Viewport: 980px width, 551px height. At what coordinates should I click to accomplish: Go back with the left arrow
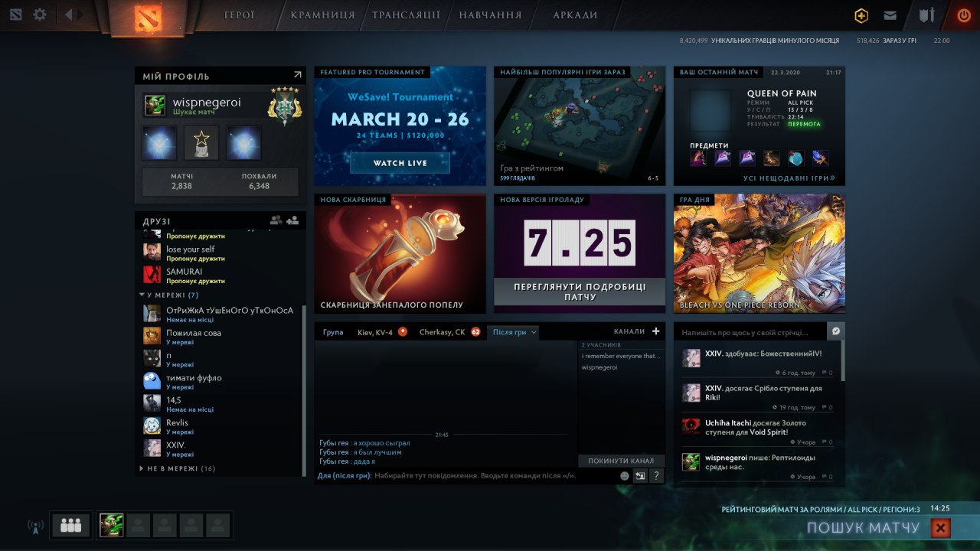pyautogui.click(x=69, y=15)
